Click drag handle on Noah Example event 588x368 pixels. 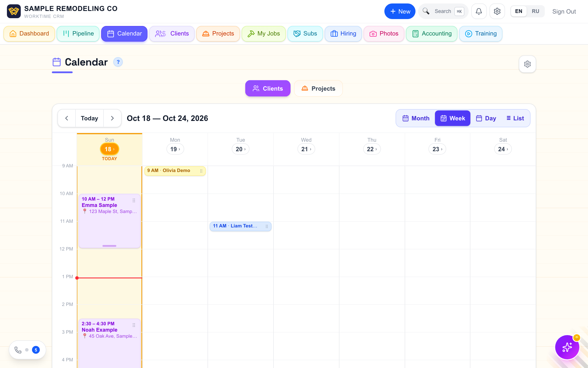point(134,325)
